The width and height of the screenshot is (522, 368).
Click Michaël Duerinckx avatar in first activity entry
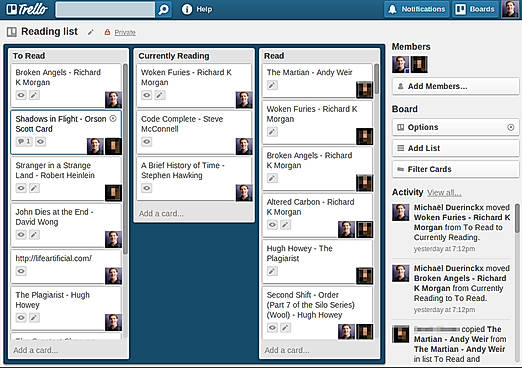[400, 212]
